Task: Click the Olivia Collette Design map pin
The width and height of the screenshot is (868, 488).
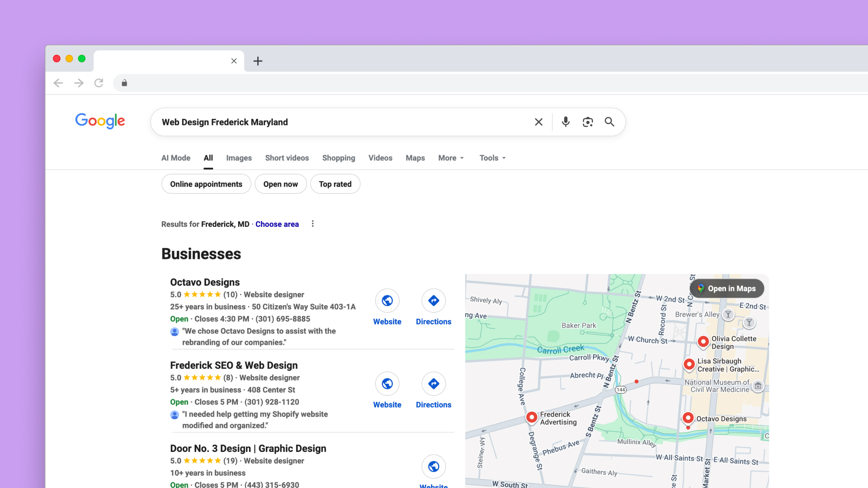Action: [x=703, y=342]
